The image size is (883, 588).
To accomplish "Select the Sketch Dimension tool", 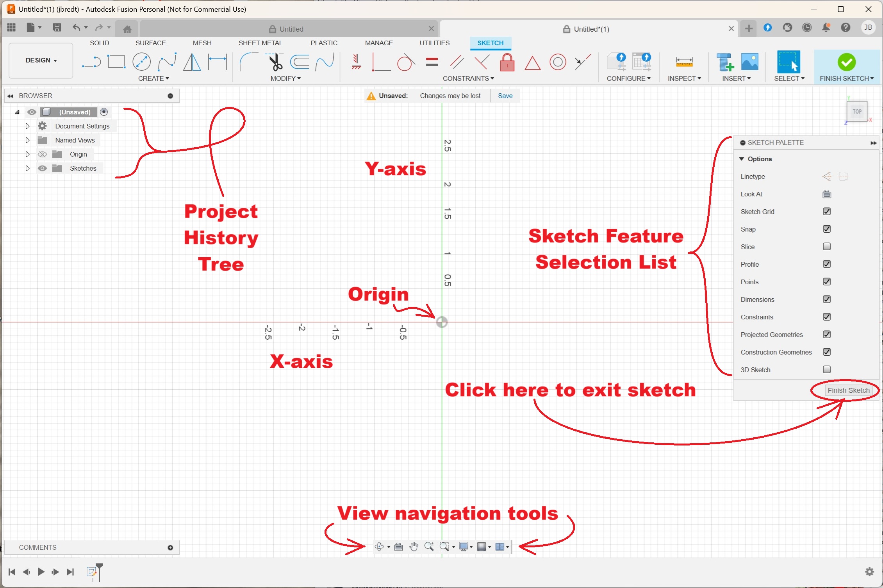I will 218,62.
